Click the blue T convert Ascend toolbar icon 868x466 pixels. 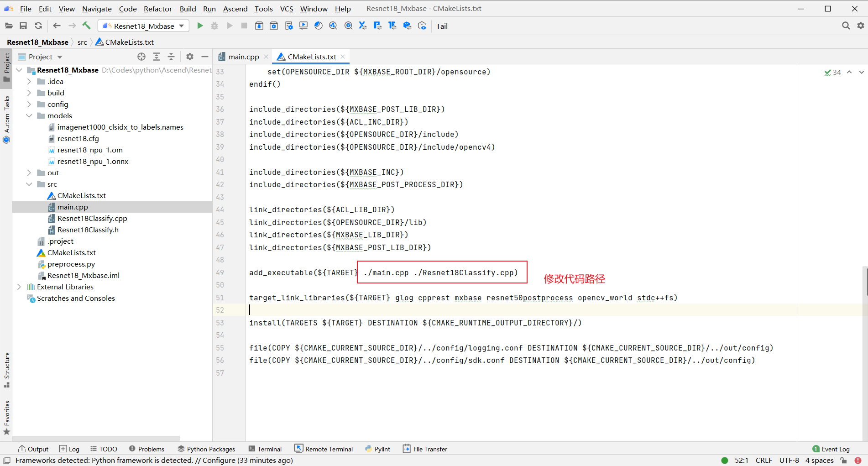tap(392, 26)
